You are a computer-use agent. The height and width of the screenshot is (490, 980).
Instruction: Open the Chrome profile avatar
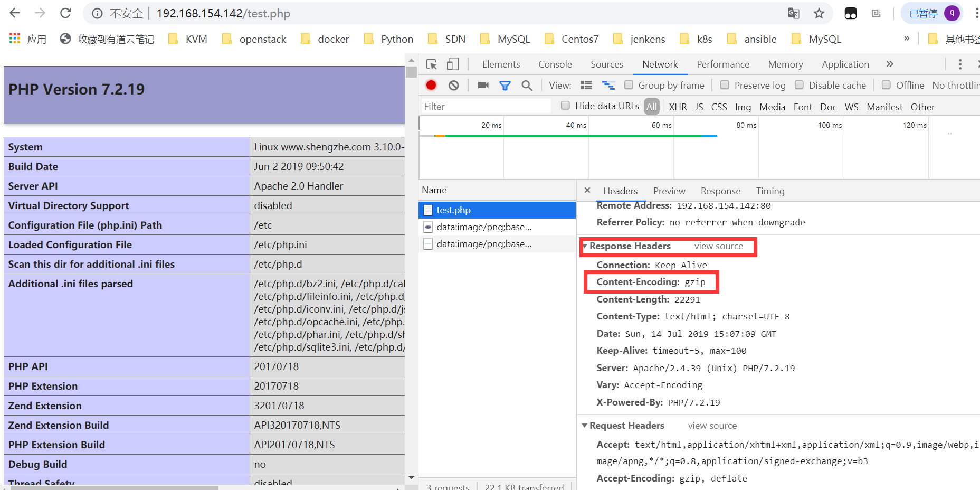click(952, 13)
